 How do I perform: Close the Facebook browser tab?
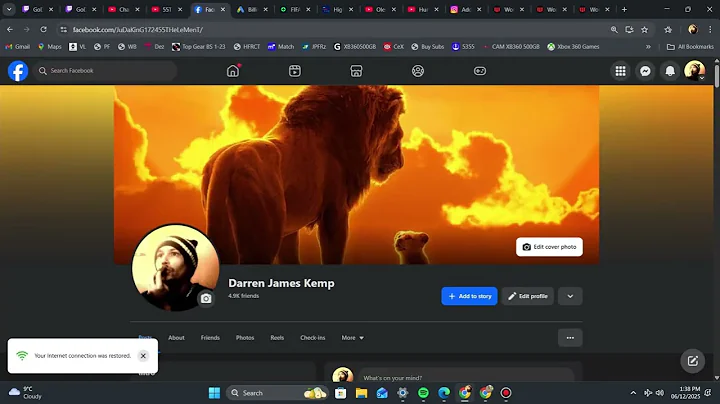click(223, 9)
